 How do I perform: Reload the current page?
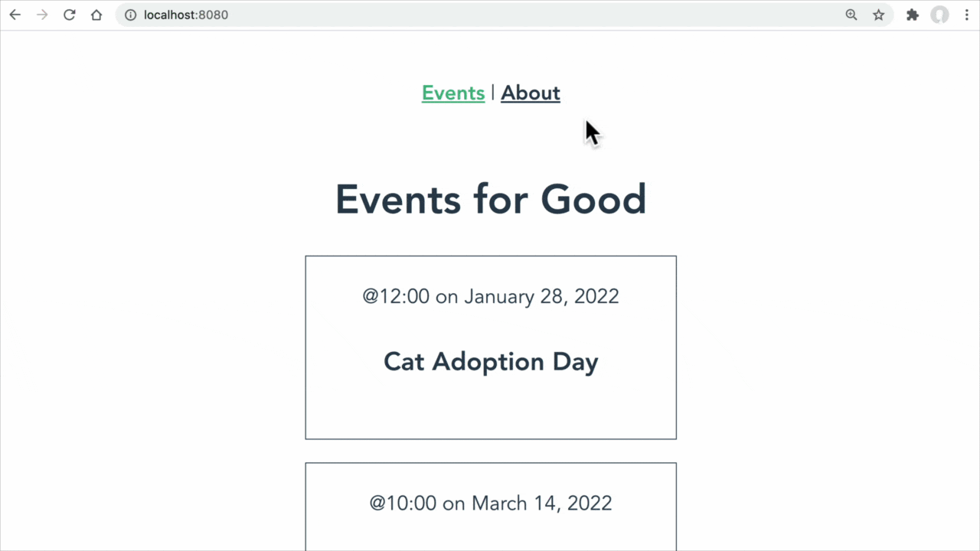click(69, 15)
